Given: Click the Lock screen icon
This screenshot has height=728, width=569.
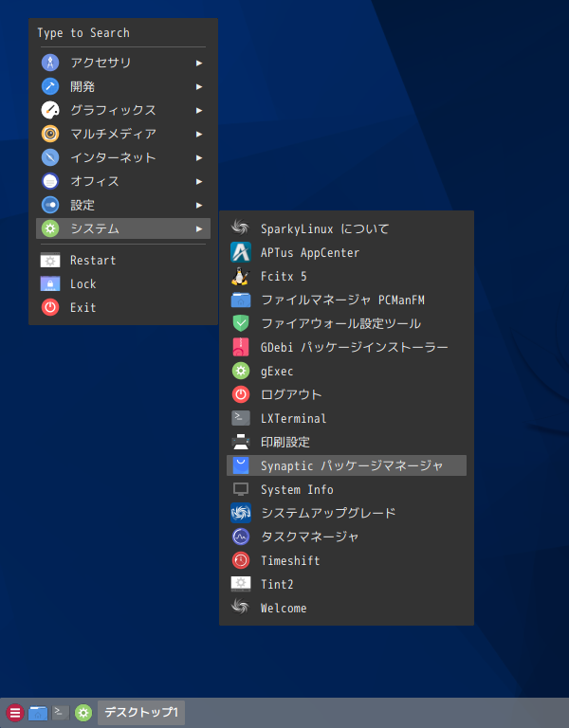Looking at the screenshot, I should coord(50,283).
